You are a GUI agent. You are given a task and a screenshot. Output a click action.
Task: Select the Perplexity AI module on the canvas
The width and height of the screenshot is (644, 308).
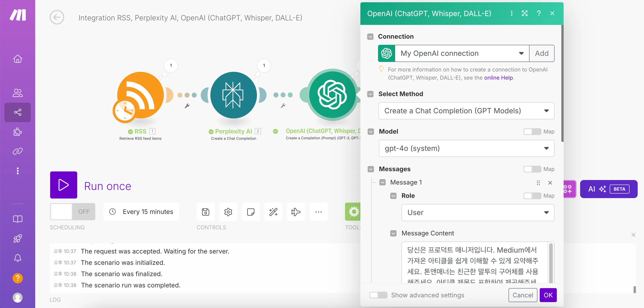(233, 95)
